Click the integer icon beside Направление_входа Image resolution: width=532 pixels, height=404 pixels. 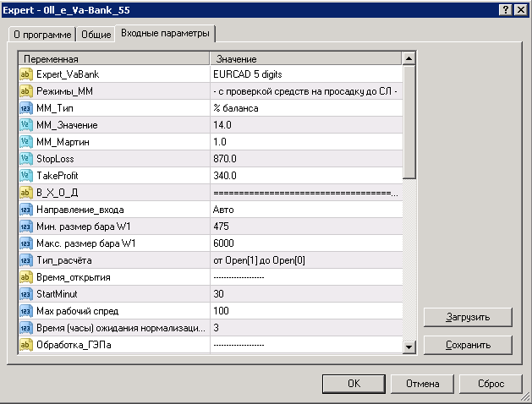(x=26, y=210)
